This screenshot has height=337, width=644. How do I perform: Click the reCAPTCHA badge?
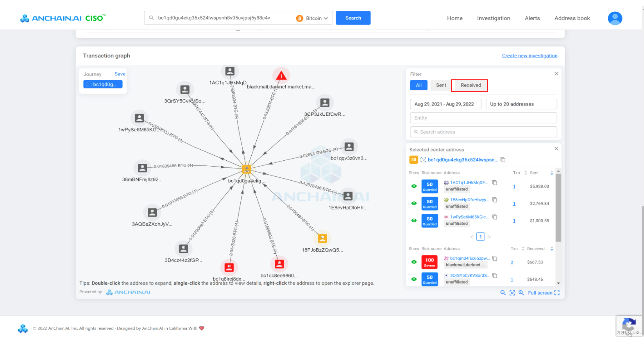[x=628, y=326]
